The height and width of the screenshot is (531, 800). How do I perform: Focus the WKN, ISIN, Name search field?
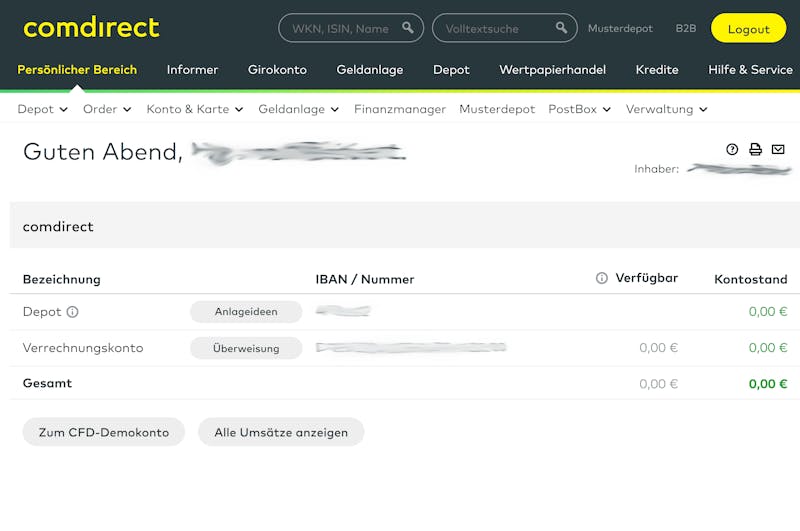pyautogui.click(x=351, y=28)
